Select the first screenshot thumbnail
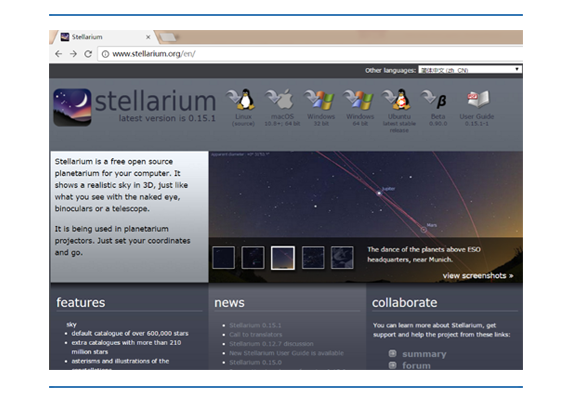 click(x=223, y=257)
